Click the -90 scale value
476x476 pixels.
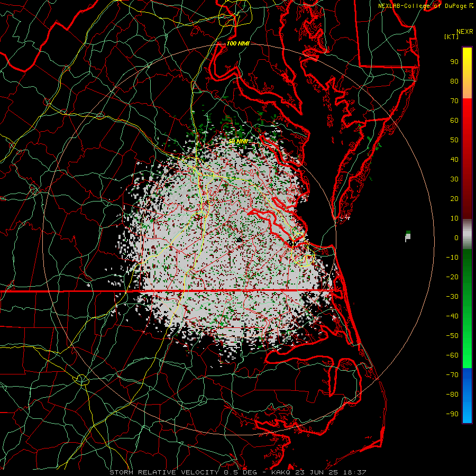[452, 414]
